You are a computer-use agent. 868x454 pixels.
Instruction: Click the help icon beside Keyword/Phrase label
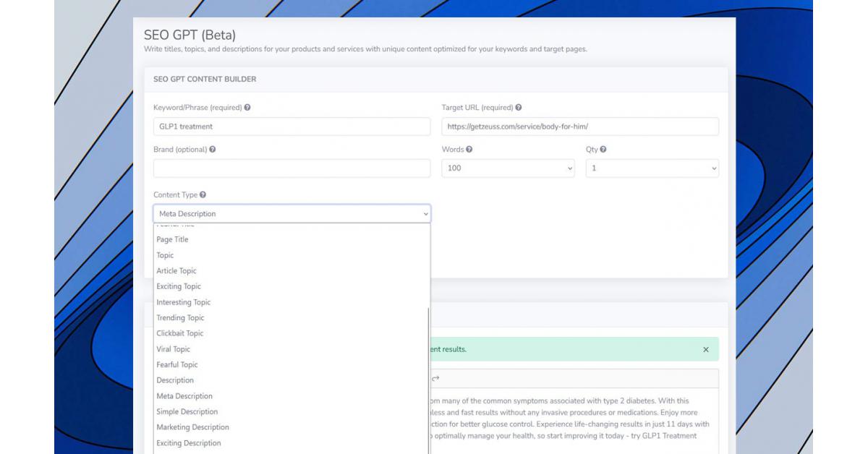click(247, 108)
